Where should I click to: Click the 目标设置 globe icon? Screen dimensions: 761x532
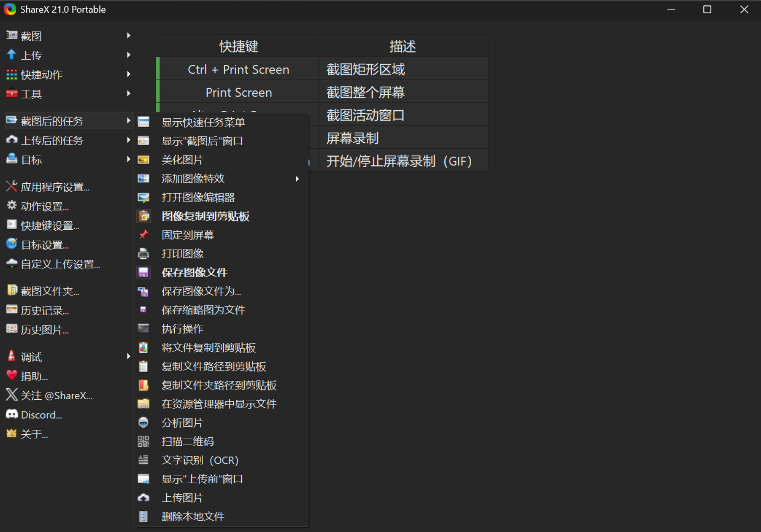[x=12, y=244]
